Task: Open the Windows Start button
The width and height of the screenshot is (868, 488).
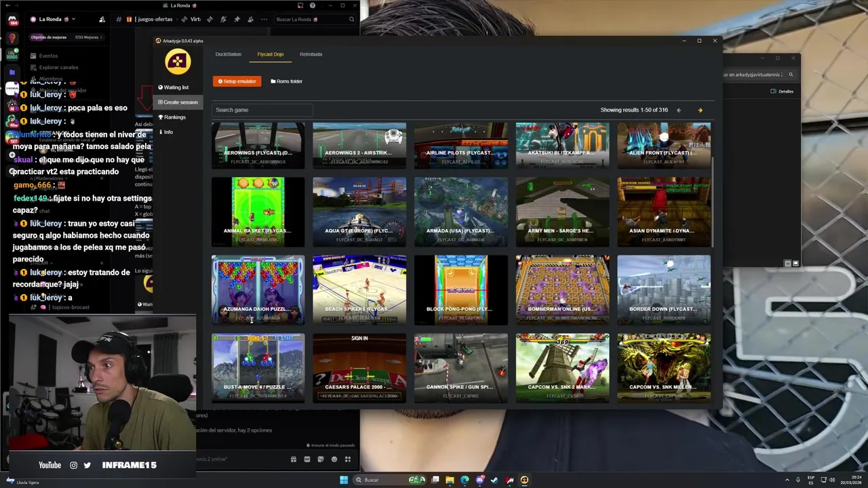Action: click(344, 480)
